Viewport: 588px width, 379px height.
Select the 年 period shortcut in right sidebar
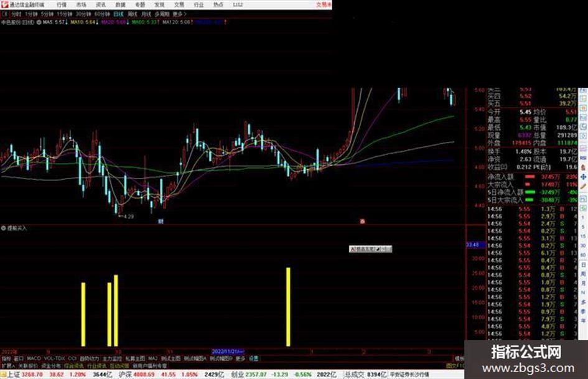583,321
